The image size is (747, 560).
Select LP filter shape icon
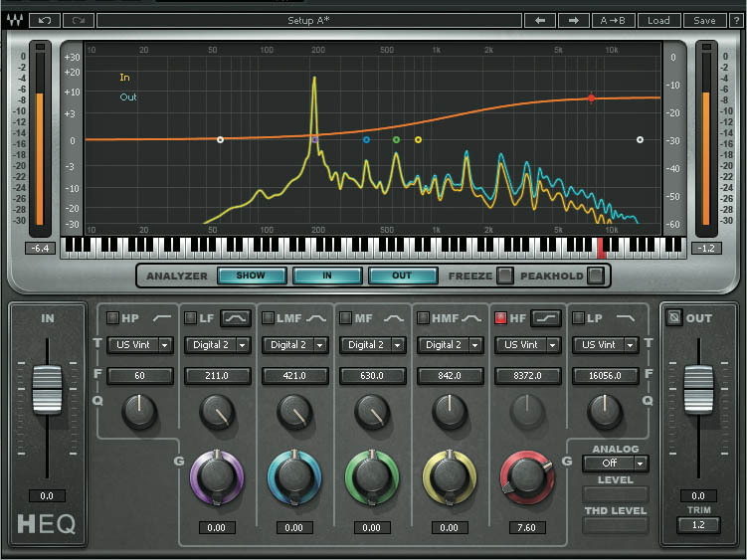(x=626, y=318)
